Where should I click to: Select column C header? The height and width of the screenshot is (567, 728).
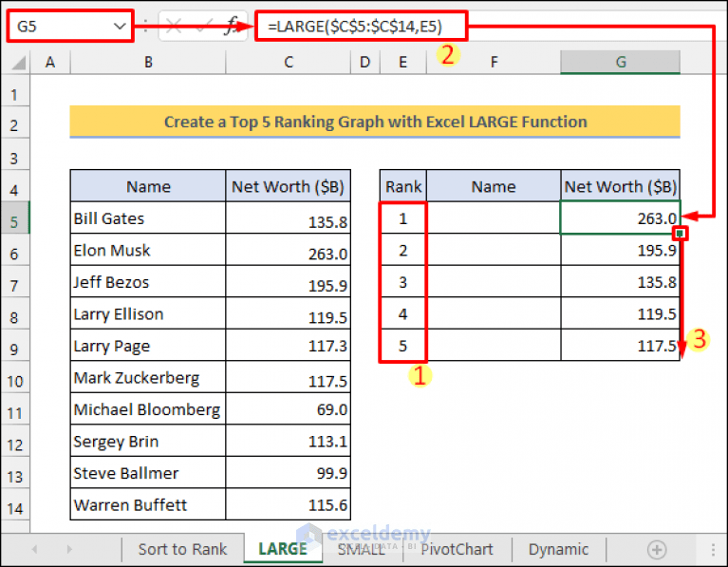[289, 63]
